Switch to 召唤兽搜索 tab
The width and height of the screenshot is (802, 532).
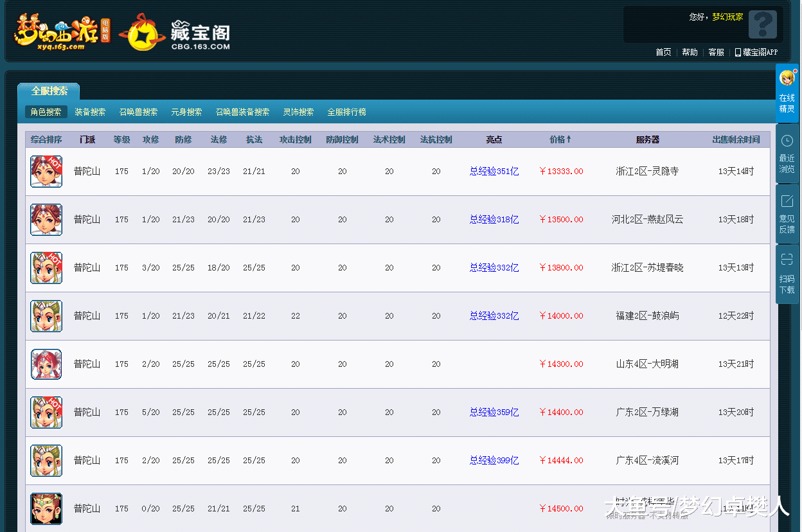[138, 111]
